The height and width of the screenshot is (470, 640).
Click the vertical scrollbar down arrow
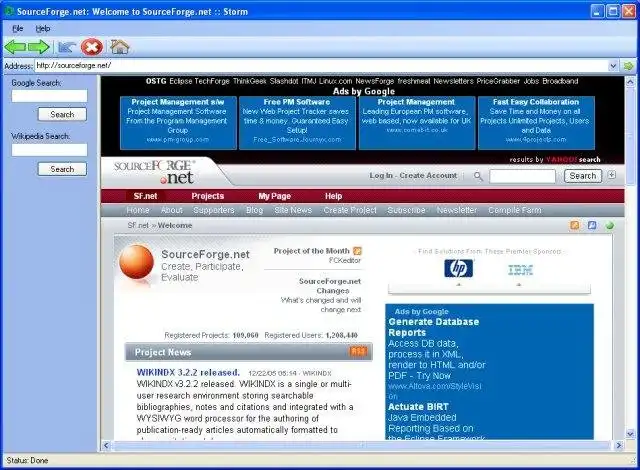coord(630,434)
